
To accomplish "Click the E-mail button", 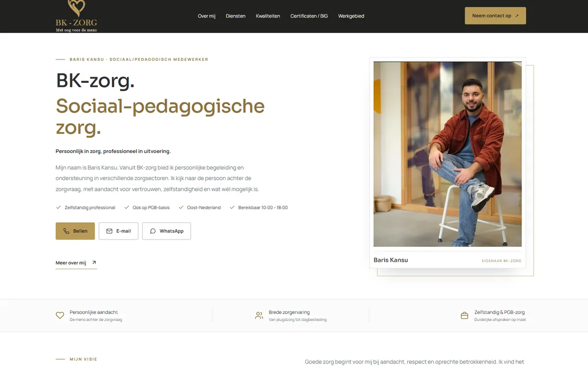I will [119, 231].
